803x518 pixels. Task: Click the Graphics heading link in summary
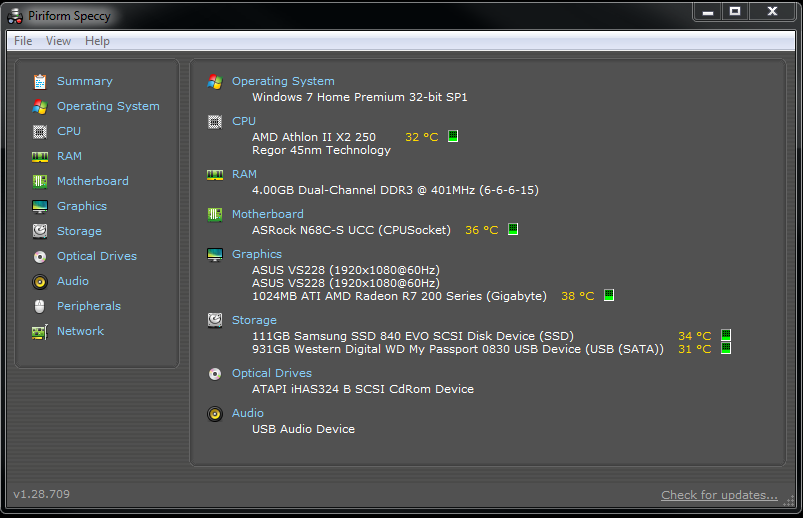pos(257,254)
